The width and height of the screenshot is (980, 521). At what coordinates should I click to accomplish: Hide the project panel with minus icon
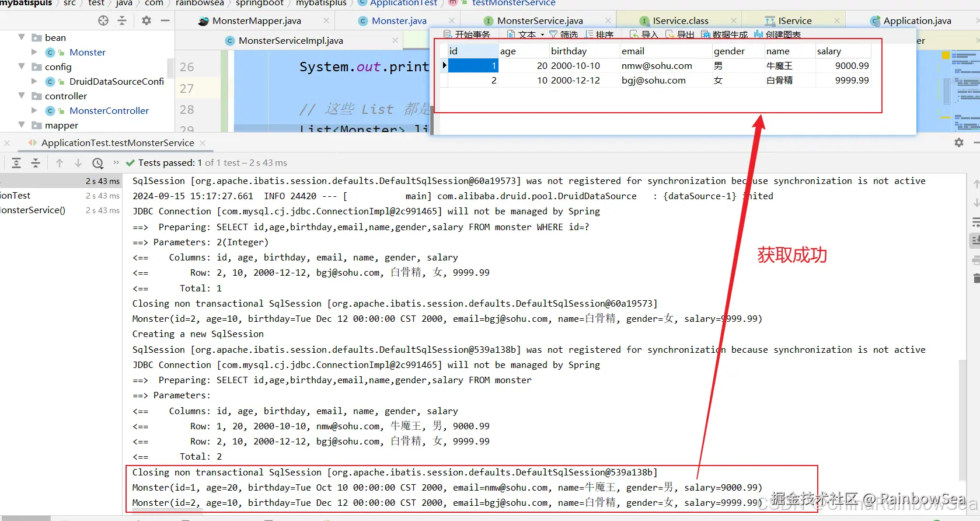(x=165, y=20)
